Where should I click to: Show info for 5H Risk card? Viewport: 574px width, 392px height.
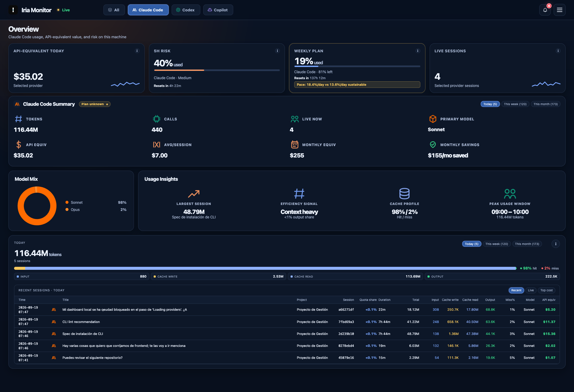(x=277, y=51)
